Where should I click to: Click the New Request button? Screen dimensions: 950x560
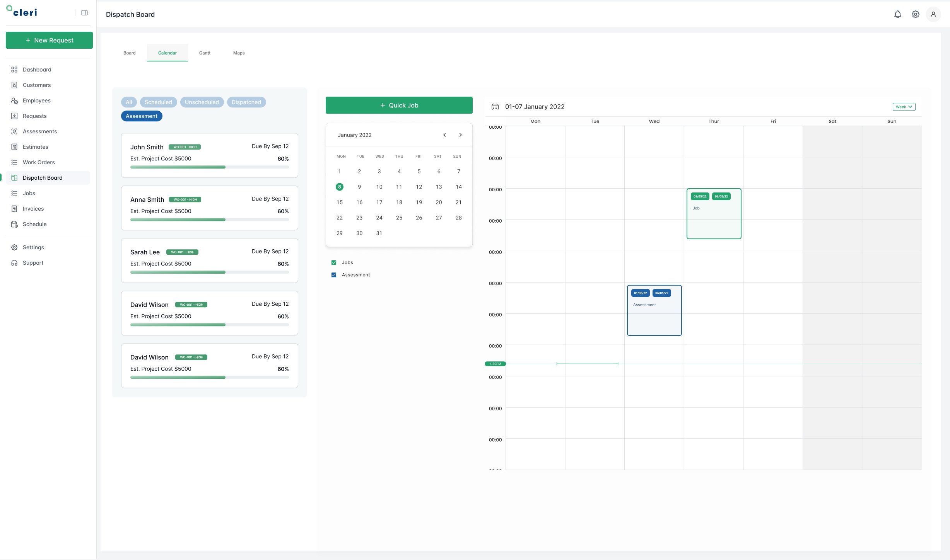[x=49, y=40]
